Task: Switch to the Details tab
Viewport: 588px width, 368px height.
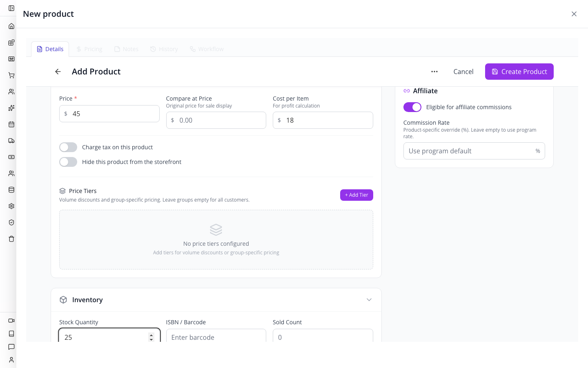Action: [x=50, y=49]
